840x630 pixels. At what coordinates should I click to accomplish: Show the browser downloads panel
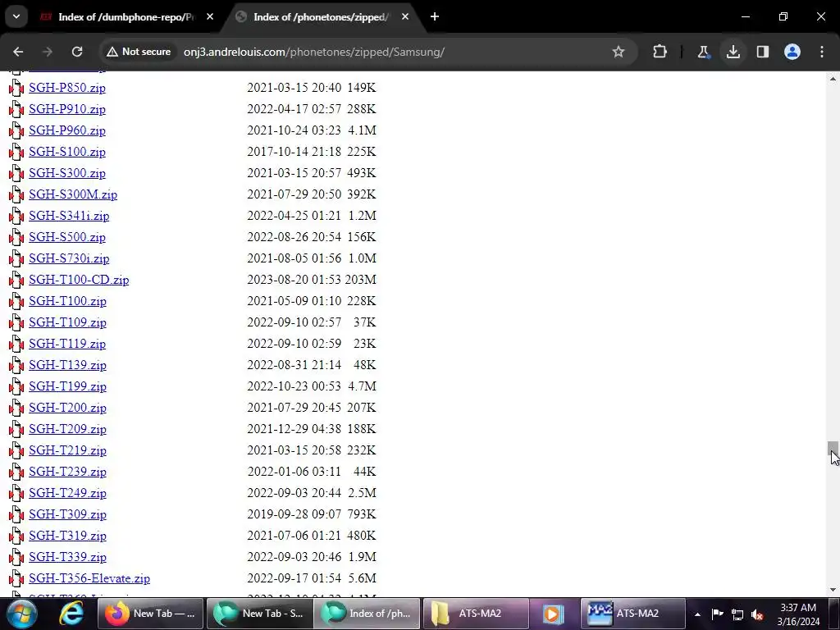pyautogui.click(x=733, y=52)
